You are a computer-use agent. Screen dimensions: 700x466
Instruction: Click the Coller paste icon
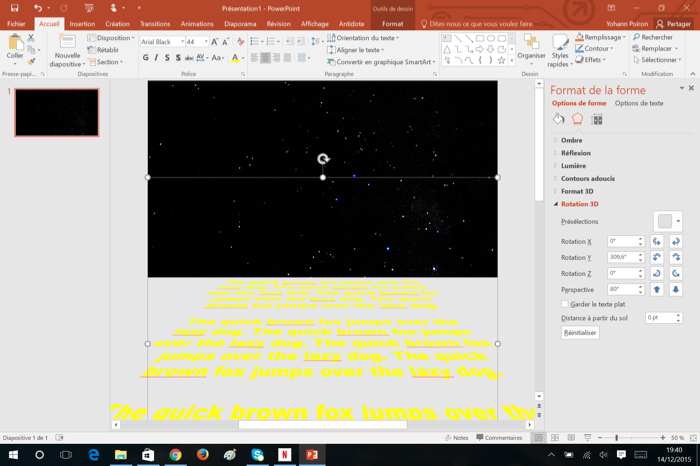click(15, 44)
